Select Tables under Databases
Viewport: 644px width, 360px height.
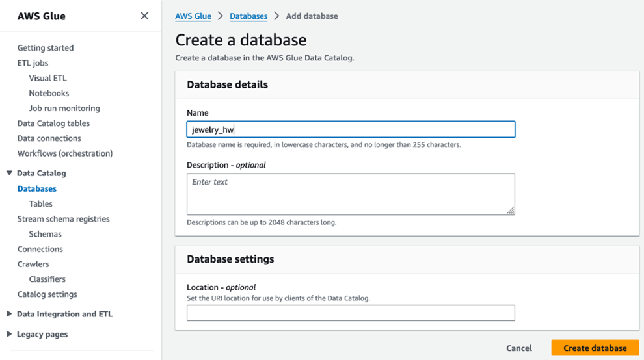[x=40, y=204]
